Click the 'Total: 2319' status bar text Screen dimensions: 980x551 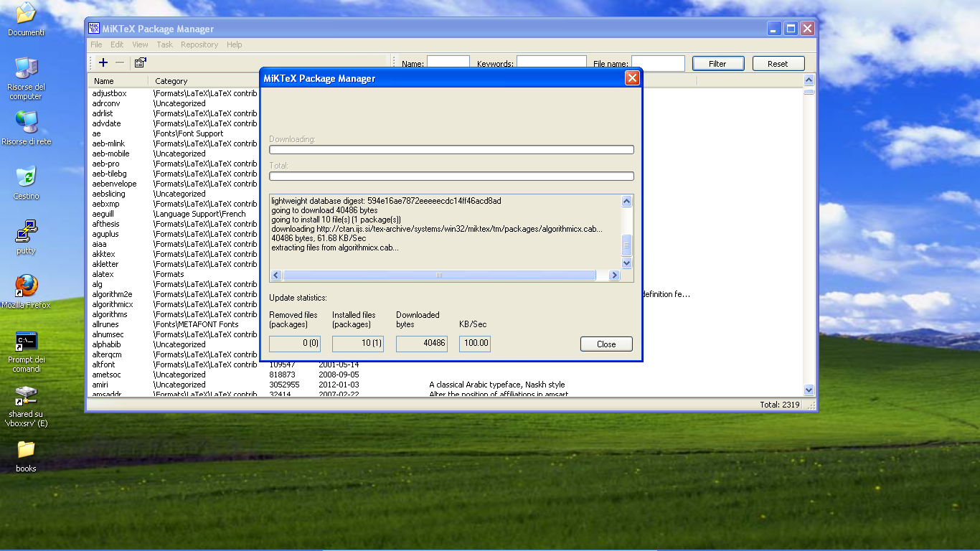[x=780, y=405]
